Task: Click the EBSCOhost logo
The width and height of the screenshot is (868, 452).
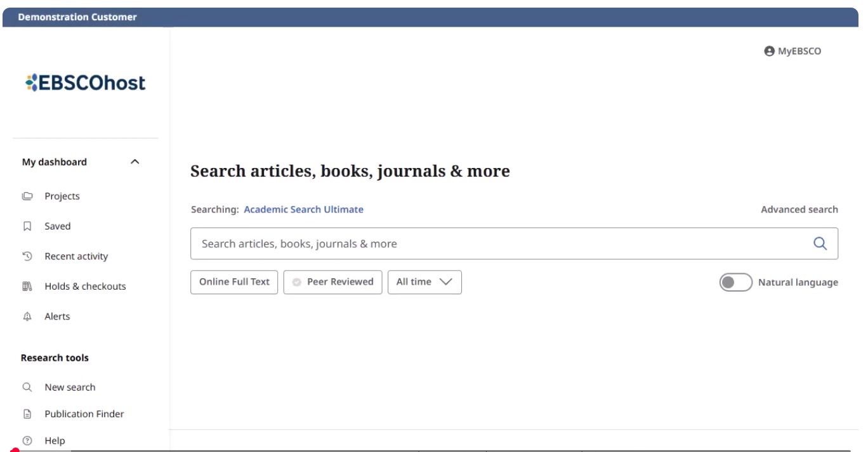Action: [x=86, y=83]
